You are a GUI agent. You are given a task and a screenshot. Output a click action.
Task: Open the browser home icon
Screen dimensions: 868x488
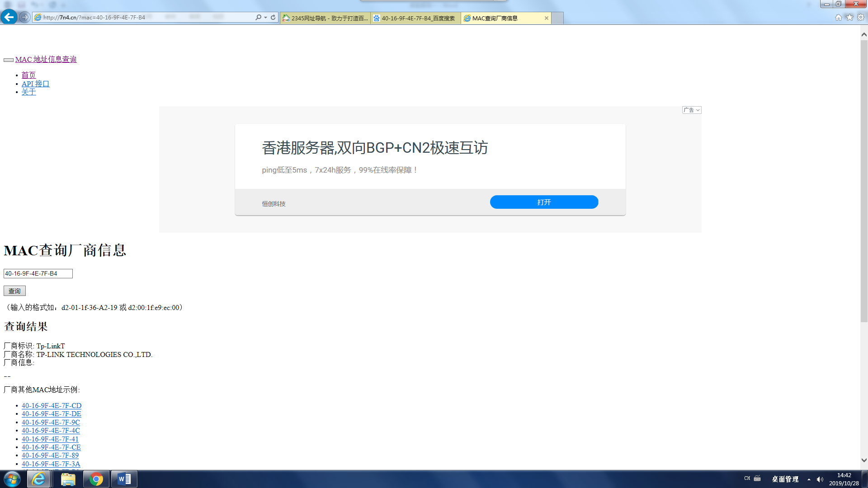[838, 17]
